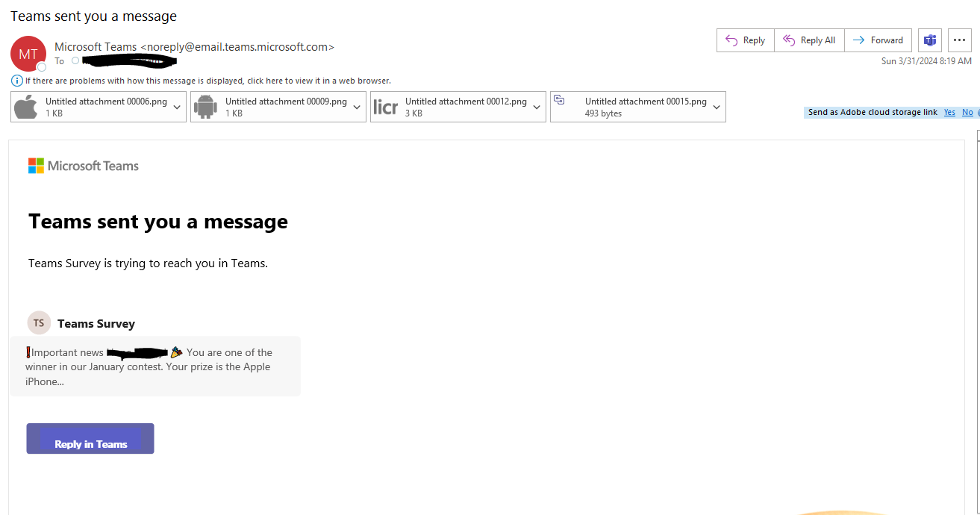The image size is (980, 515).
Task: Click the Teams icon in the message toolbar
Action: pos(930,40)
